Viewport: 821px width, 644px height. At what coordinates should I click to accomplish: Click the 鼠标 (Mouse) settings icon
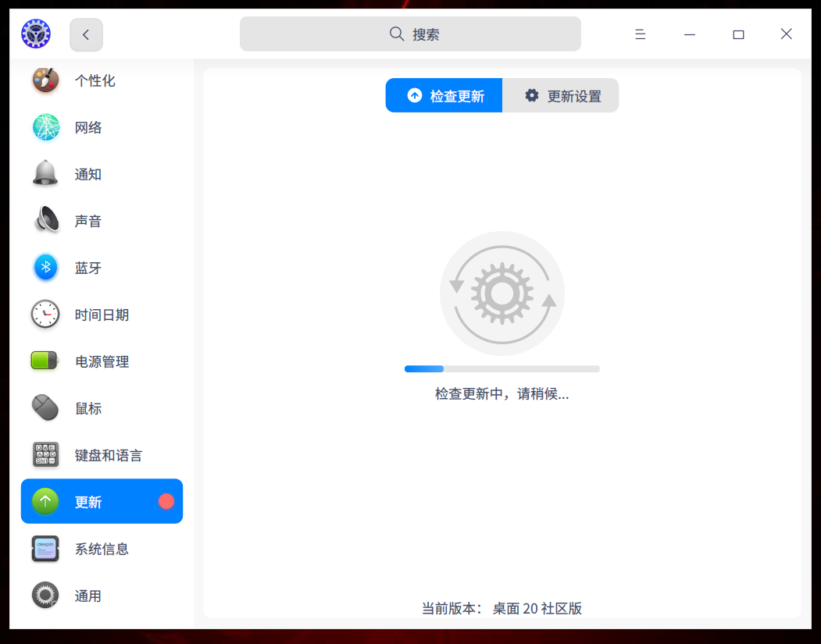pyautogui.click(x=45, y=407)
